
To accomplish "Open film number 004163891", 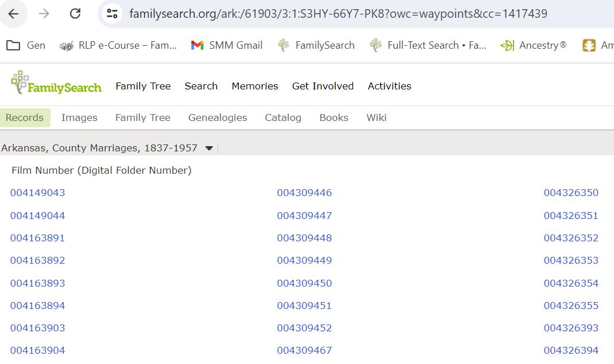I will point(38,238).
